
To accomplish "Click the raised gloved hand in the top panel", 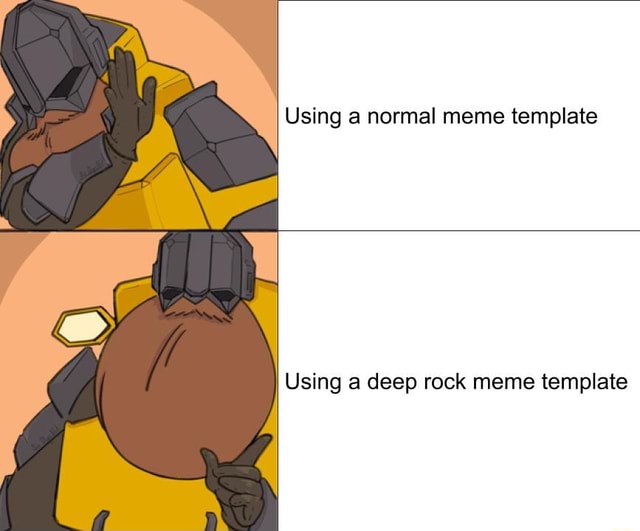I will [x=131, y=104].
